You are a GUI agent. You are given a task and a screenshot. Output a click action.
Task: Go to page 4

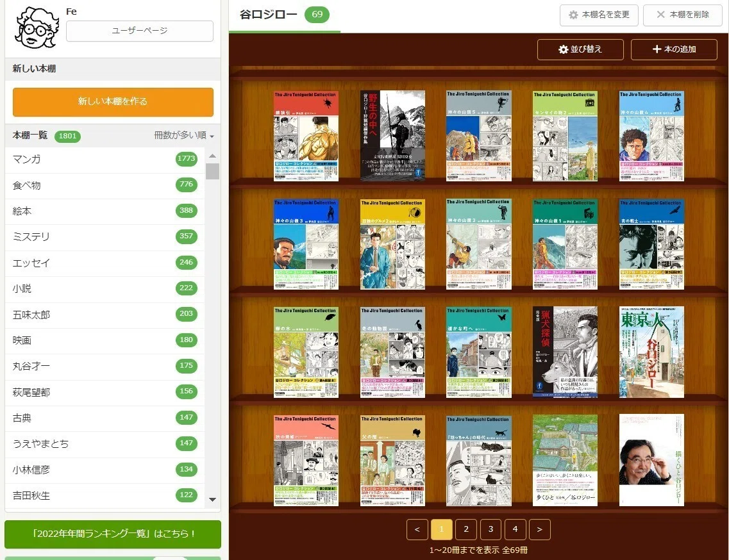pyautogui.click(x=515, y=529)
